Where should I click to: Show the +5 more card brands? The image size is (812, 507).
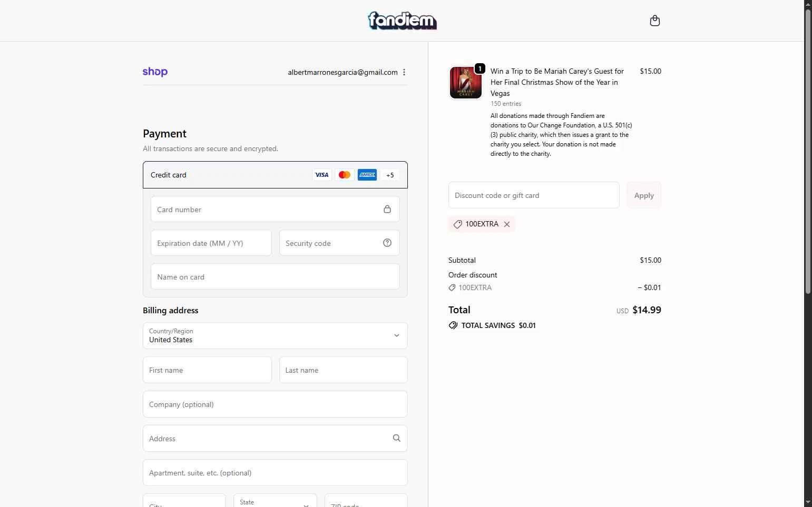[x=390, y=175]
